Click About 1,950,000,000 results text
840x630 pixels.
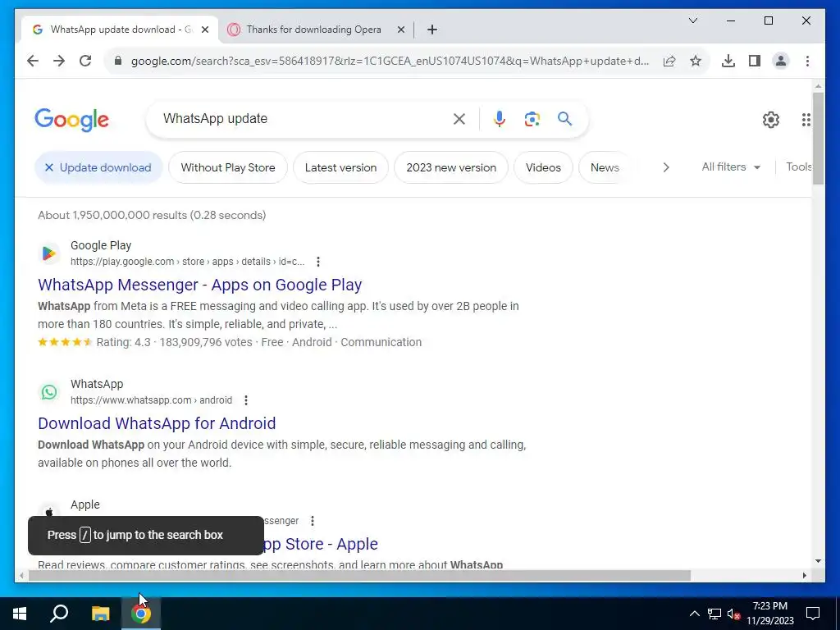(152, 215)
